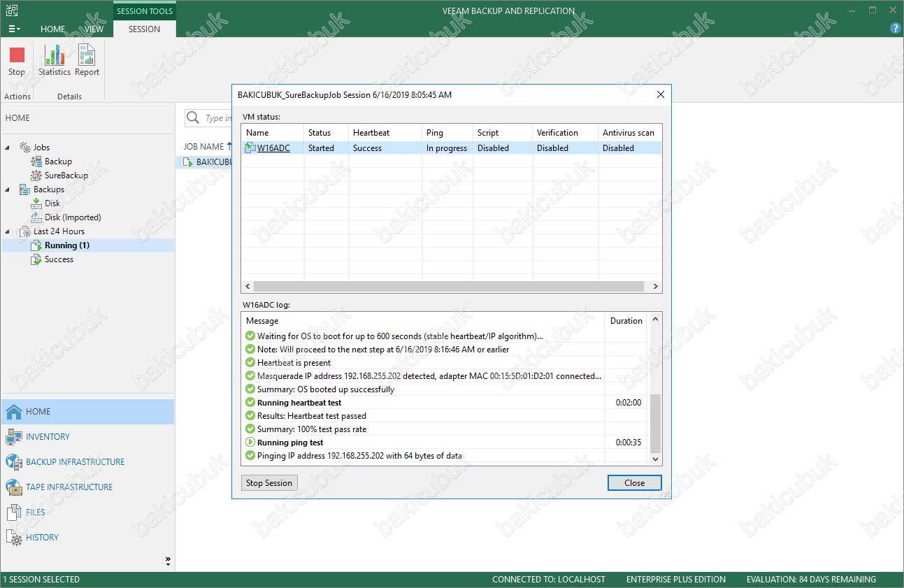This screenshot has height=588, width=904.
Task: Sort list by JOB NAME column header
Action: click(x=203, y=147)
